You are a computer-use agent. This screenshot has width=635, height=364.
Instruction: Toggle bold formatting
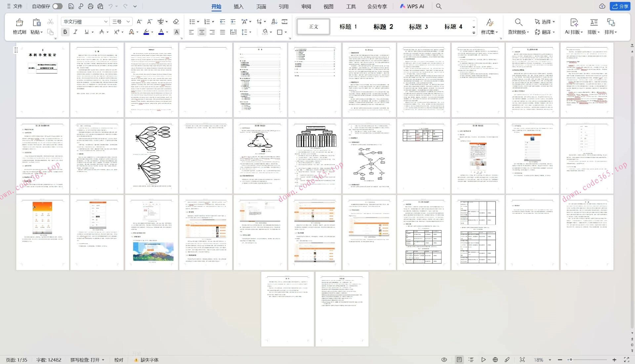65,32
